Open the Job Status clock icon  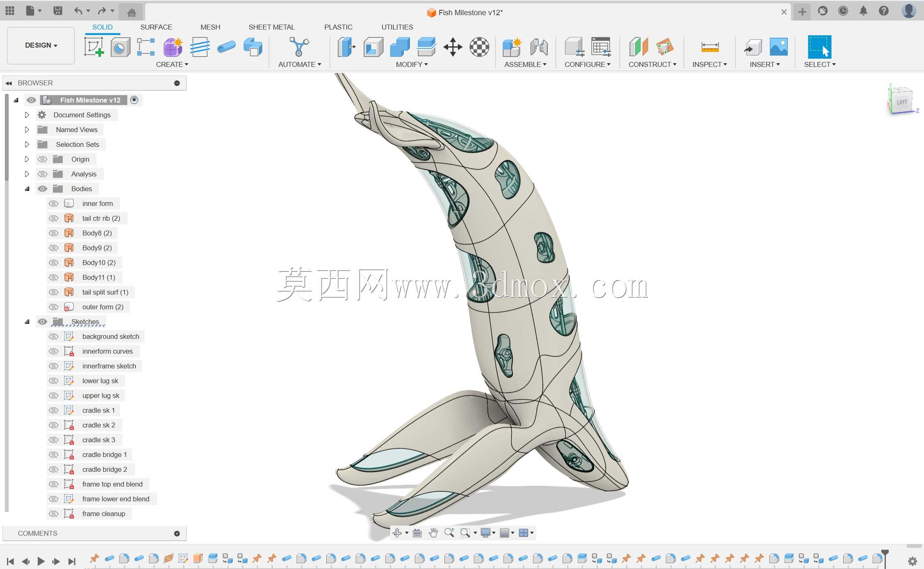click(843, 11)
